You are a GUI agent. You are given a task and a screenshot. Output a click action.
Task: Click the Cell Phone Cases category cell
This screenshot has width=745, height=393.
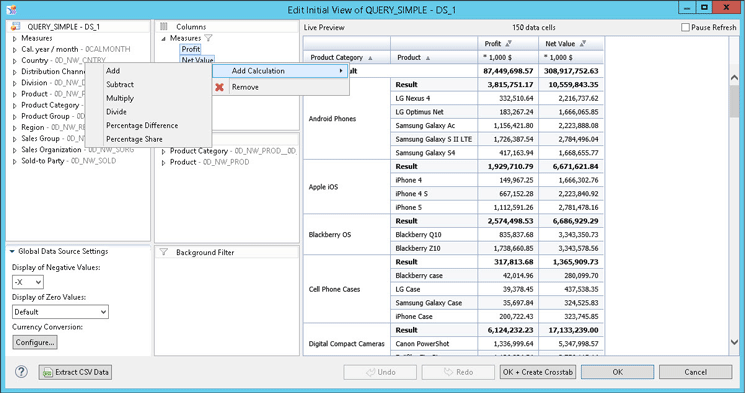[x=346, y=289]
